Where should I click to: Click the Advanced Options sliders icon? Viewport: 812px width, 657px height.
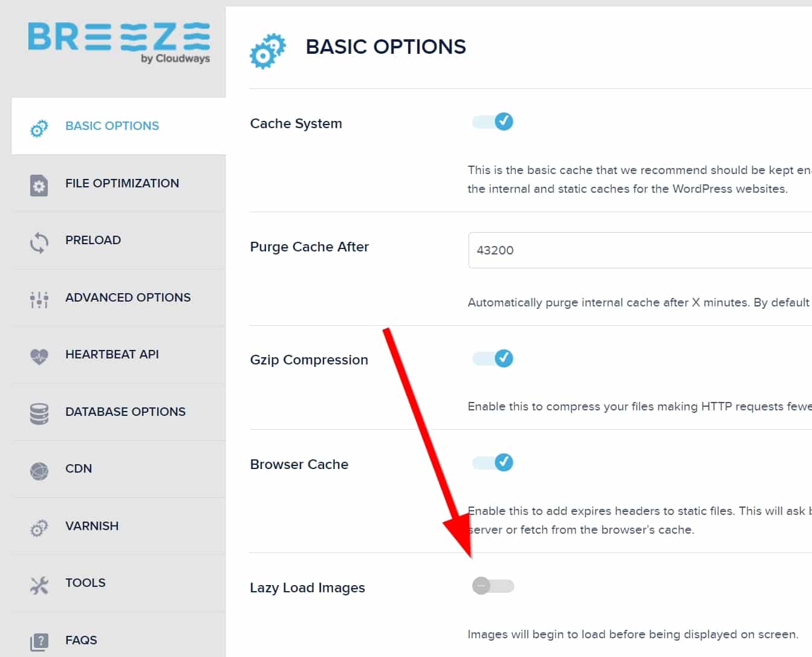[x=39, y=299]
